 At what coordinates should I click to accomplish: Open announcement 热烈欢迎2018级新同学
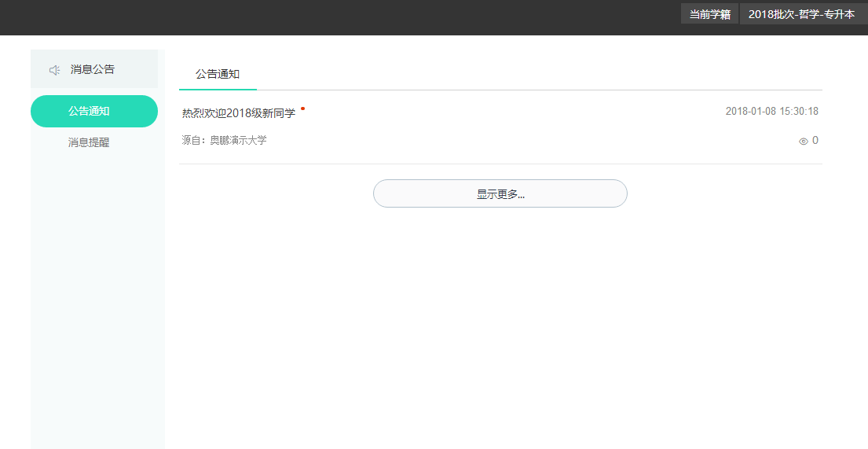coord(239,113)
